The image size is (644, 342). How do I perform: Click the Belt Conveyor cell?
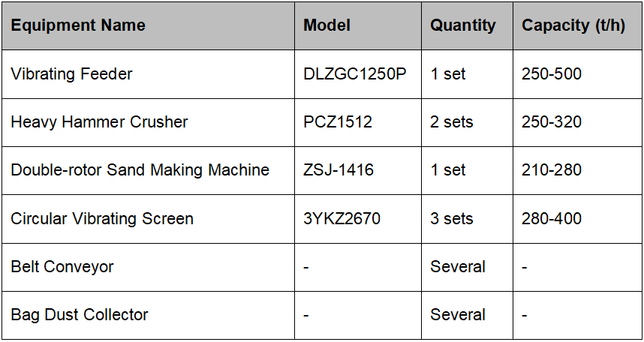point(62,267)
